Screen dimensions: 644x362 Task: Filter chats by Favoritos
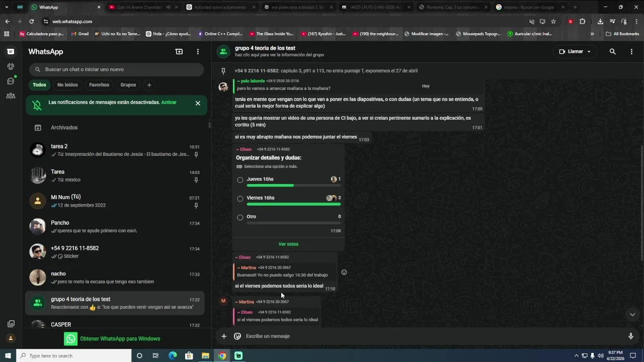tap(99, 85)
